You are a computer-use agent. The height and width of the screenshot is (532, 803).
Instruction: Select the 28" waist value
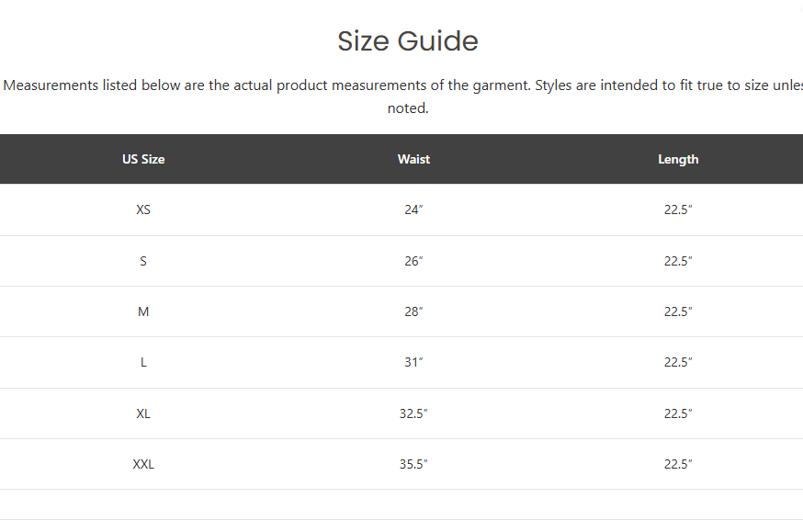point(413,311)
